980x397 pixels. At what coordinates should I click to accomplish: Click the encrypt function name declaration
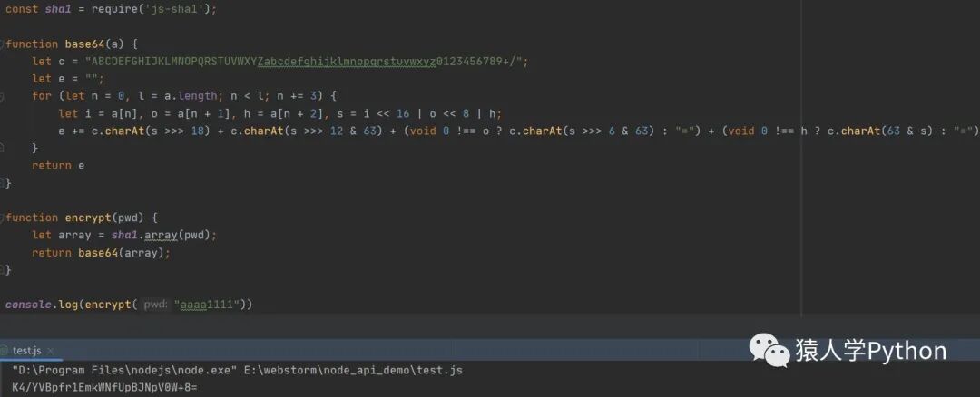coord(87,218)
